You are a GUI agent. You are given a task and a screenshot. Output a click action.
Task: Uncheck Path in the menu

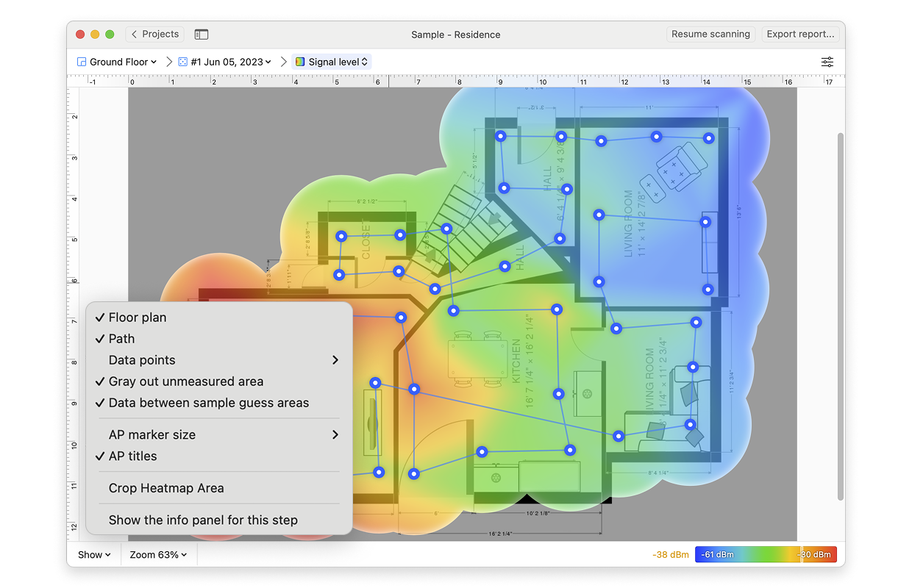pos(219,339)
